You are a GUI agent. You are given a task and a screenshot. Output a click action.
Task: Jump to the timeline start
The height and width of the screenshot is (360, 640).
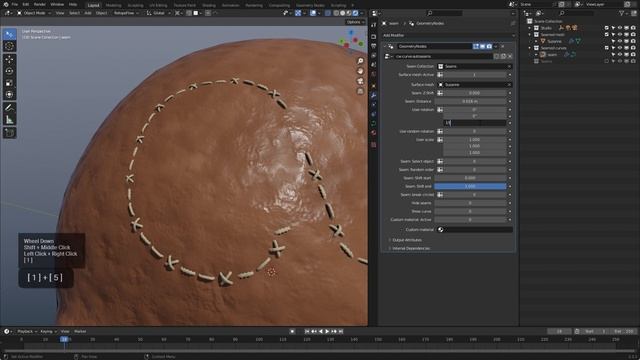[x=307, y=331]
